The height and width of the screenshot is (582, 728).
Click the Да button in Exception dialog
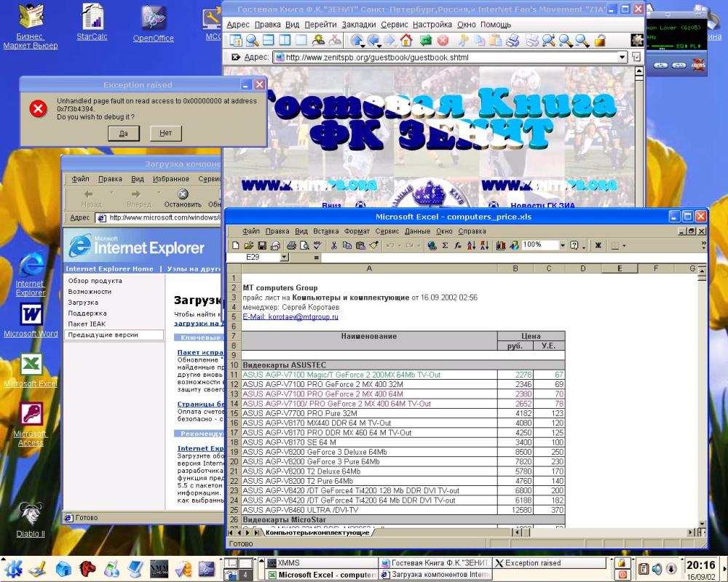pos(124,134)
